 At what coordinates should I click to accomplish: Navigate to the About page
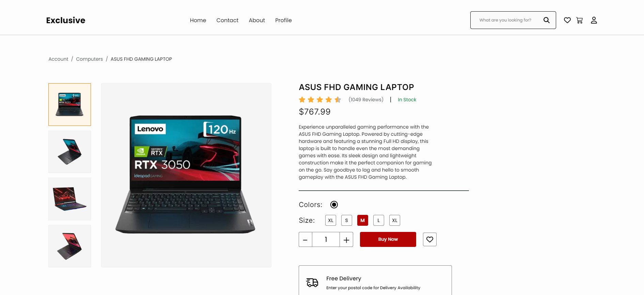tap(257, 20)
